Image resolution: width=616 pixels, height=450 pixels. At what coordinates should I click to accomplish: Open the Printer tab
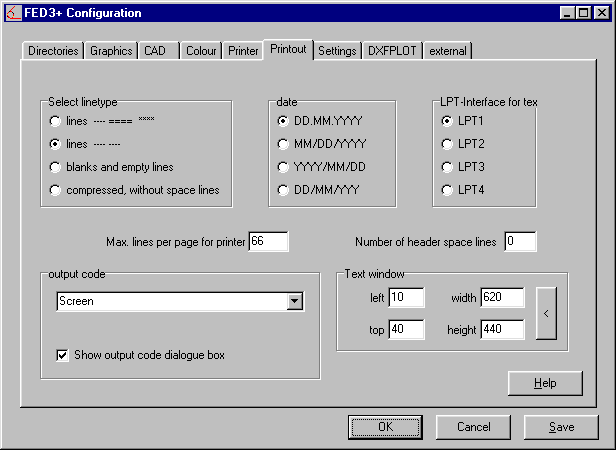pos(243,51)
